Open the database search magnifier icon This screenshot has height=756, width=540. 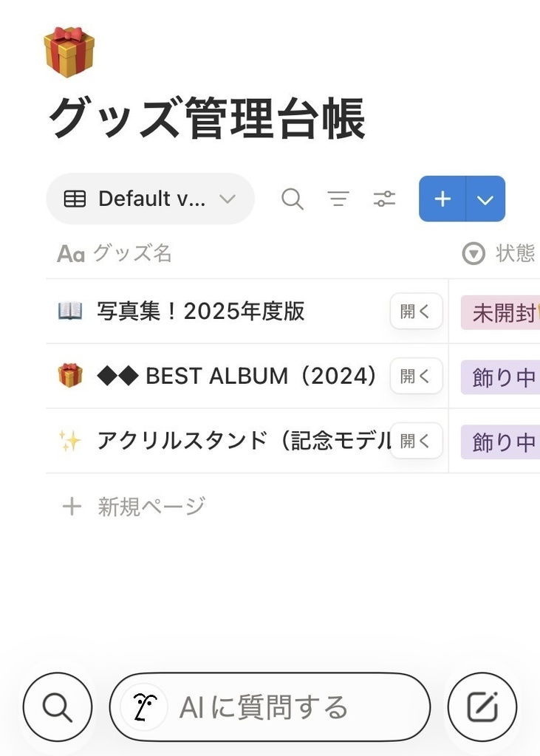293,199
